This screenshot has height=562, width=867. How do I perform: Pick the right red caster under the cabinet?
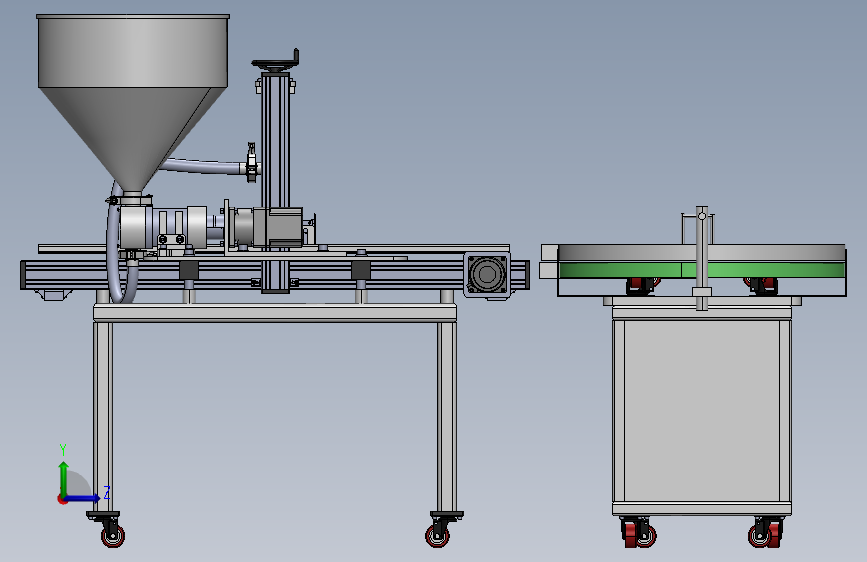tap(766, 532)
